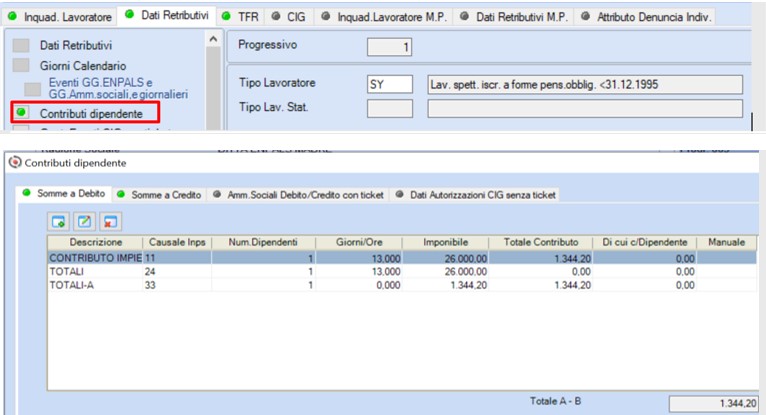Click Causale Inps cell 33

(177, 285)
